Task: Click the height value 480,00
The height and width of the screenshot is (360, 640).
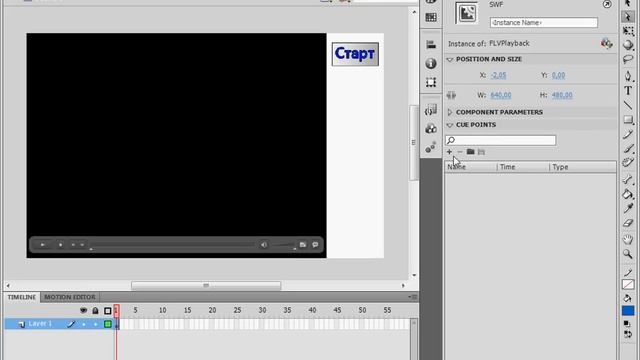Action: 562,95
